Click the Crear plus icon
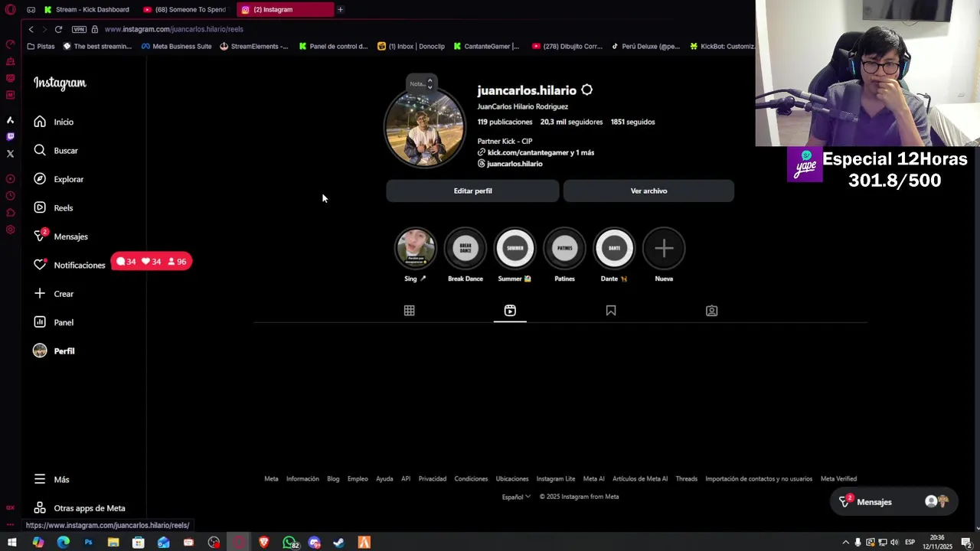The width and height of the screenshot is (980, 551). (x=40, y=293)
